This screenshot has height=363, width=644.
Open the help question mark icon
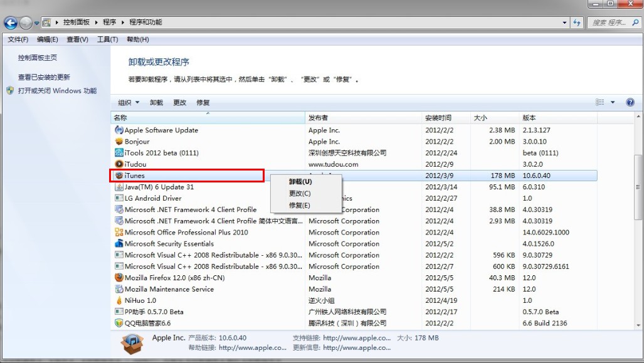click(x=630, y=102)
